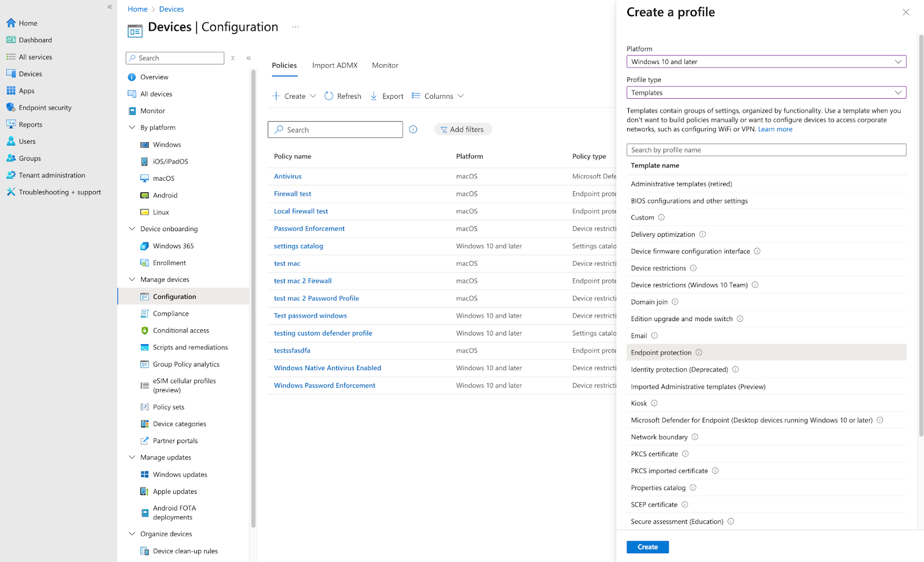Open the Antivirus policy link
Viewport: 924px width, 562px height.
(288, 176)
